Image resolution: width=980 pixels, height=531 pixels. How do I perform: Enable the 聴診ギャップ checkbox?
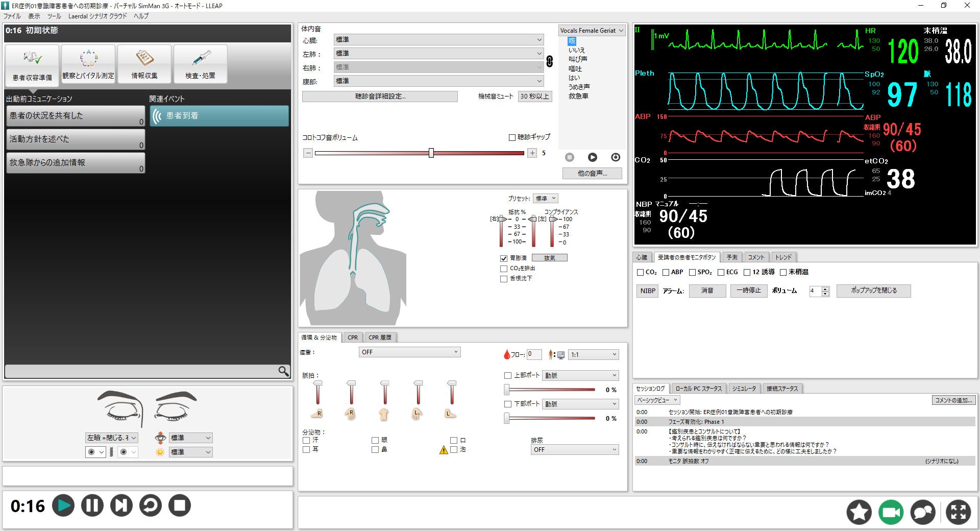(512, 137)
